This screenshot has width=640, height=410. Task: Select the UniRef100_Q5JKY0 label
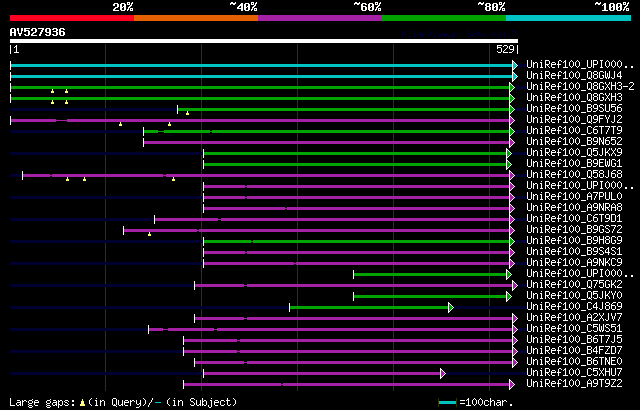coord(574,296)
